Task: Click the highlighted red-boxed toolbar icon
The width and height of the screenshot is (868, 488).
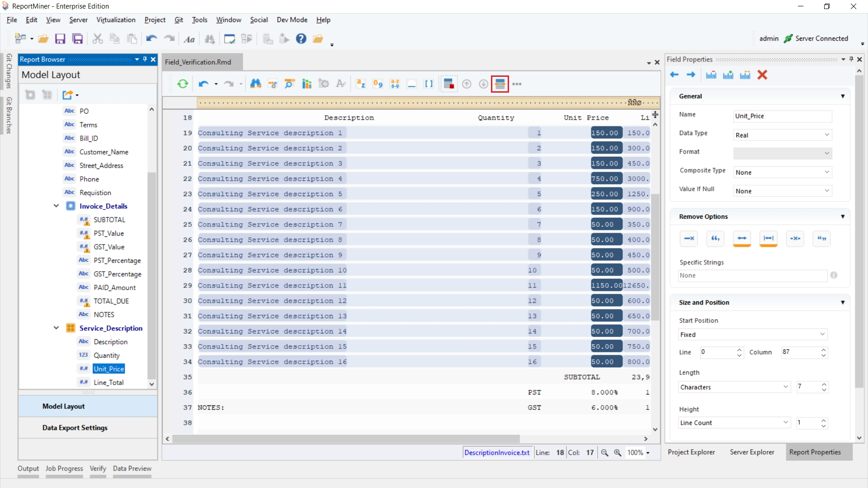Action: point(500,84)
